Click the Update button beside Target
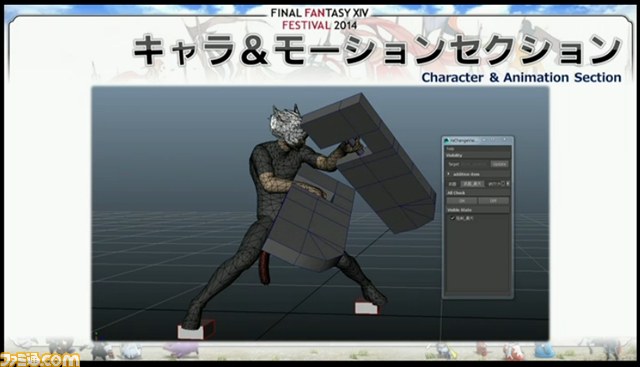 (500, 164)
